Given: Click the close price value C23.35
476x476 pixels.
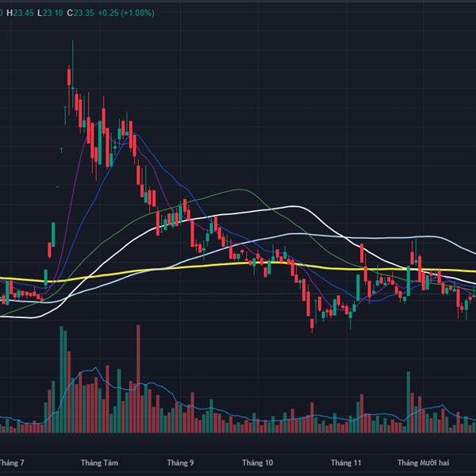Looking at the screenshot, I should click(80, 13).
